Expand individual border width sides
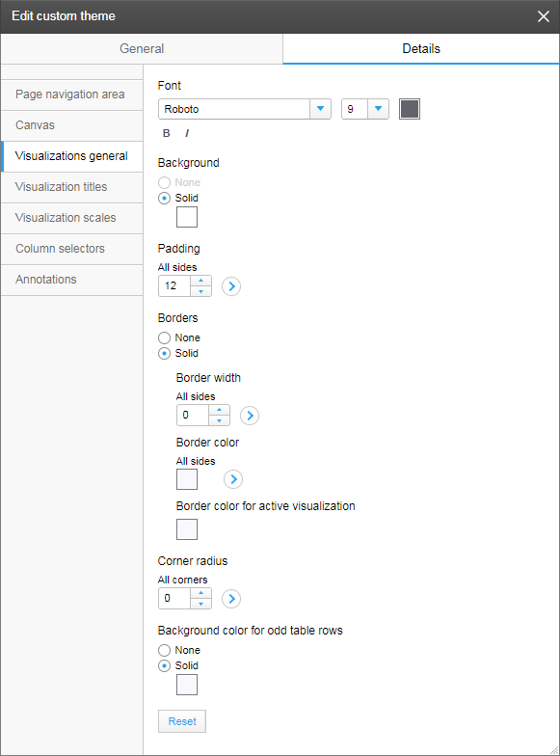 click(250, 416)
